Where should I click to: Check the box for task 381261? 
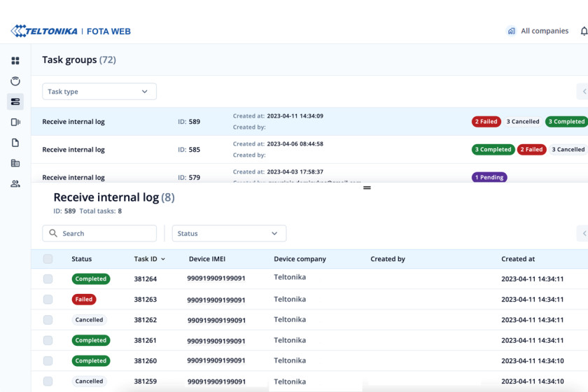click(x=48, y=340)
